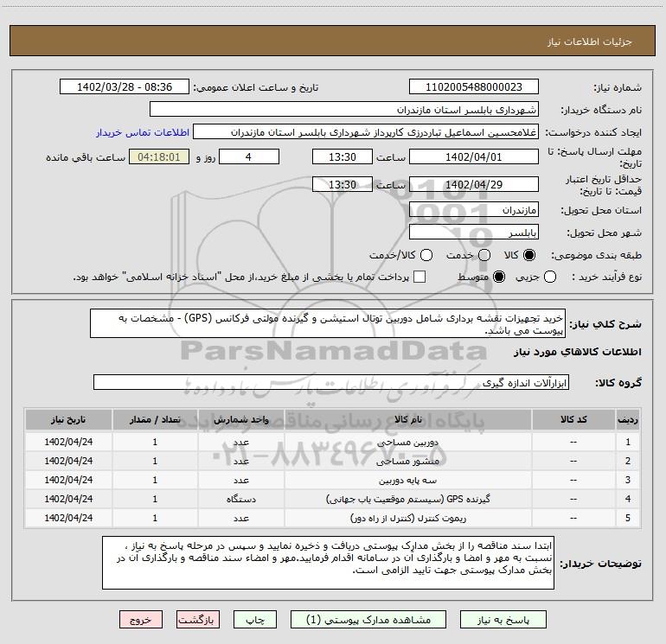Select the کالا radio button

click(x=529, y=255)
